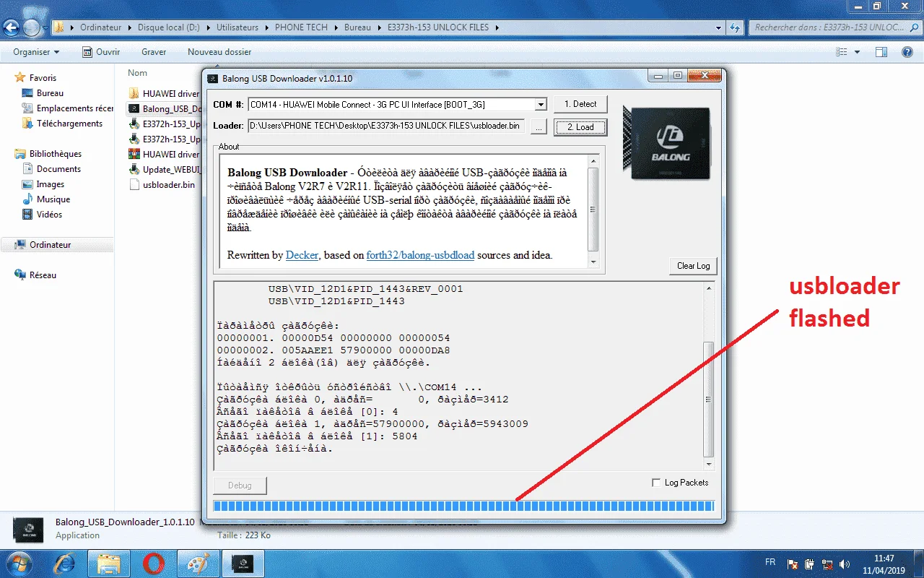Click the Nom column header
This screenshot has height=578, width=924.
click(138, 73)
